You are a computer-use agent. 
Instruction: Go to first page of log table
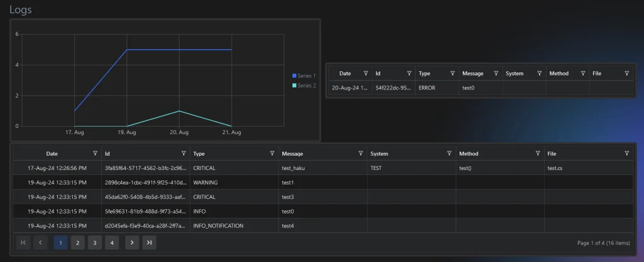pos(23,242)
